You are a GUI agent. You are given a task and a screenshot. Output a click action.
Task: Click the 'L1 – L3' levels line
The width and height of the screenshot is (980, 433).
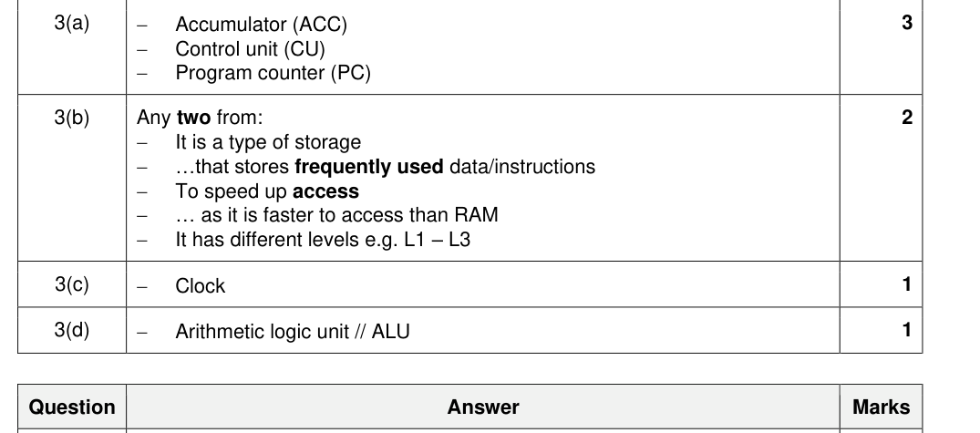tap(323, 240)
